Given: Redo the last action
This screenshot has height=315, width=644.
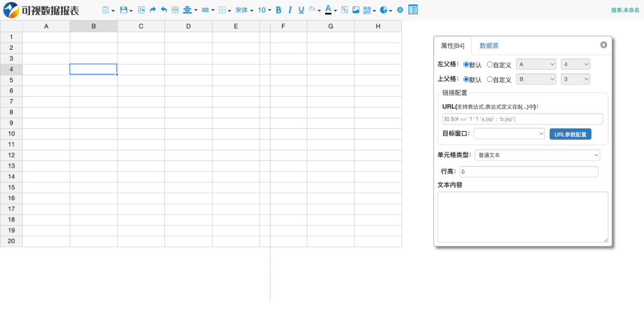Looking at the screenshot, I should (153, 10).
